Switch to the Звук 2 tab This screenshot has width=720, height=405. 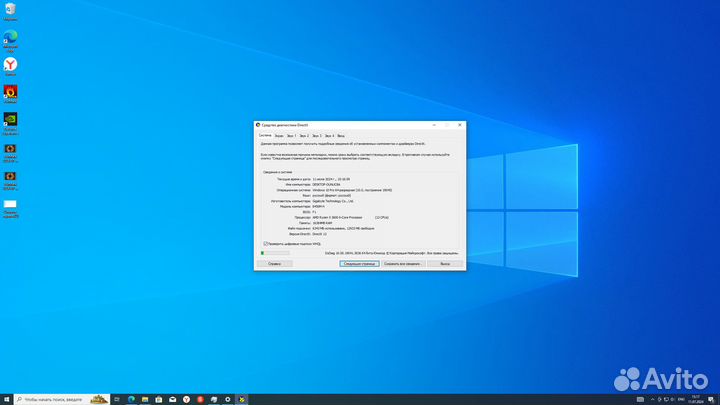(x=304, y=136)
